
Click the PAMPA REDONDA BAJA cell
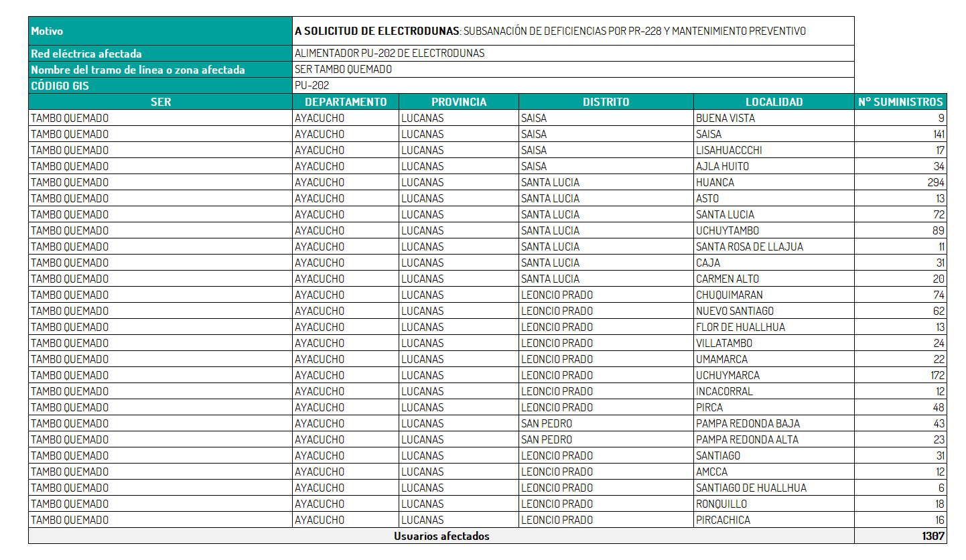click(x=774, y=423)
